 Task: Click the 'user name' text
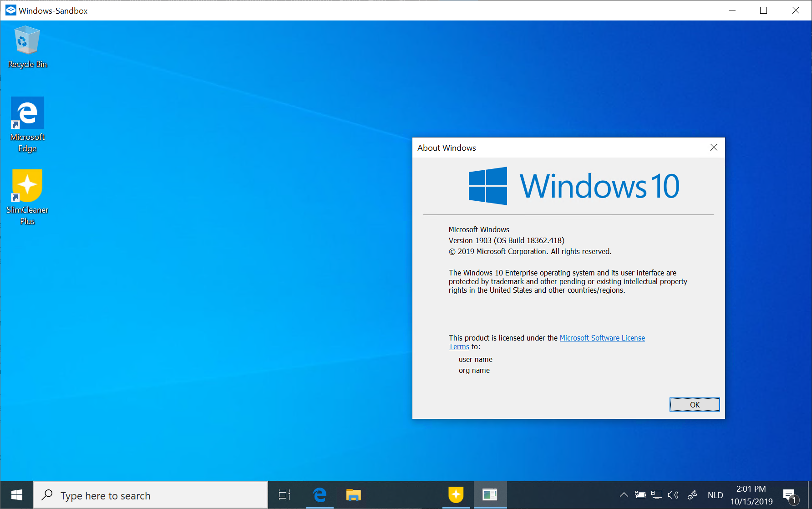476,359
